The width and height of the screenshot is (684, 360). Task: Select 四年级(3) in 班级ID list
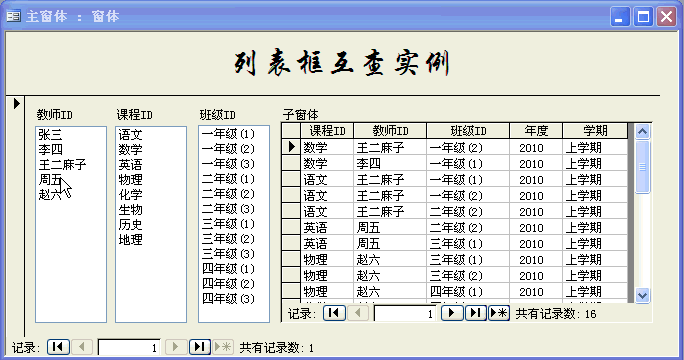[x=228, y=298]
